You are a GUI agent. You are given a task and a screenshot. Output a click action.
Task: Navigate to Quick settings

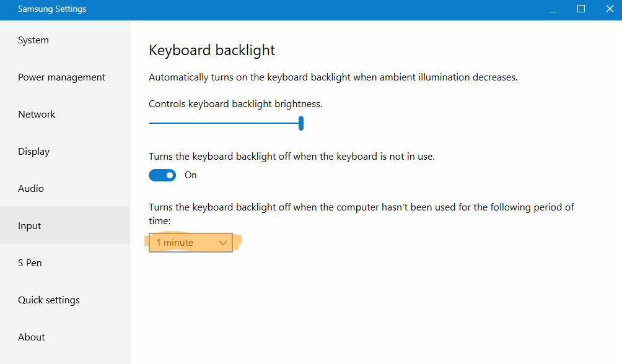(x=49, y=300)
